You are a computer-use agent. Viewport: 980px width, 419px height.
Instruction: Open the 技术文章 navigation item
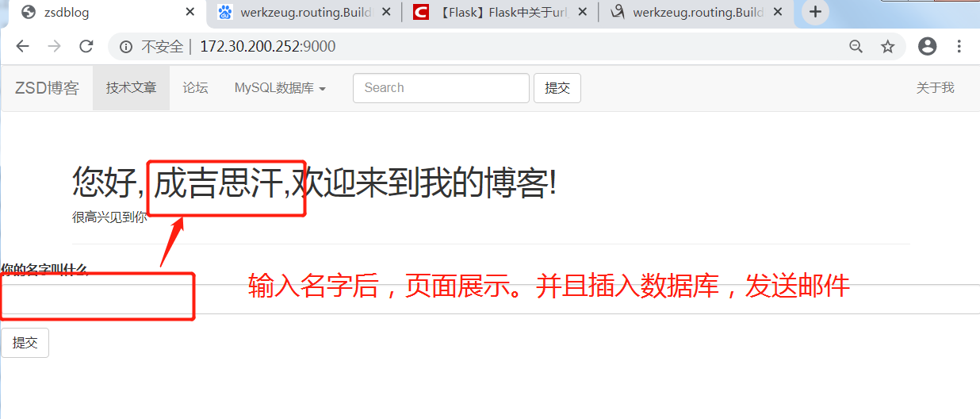pos(132,88)
